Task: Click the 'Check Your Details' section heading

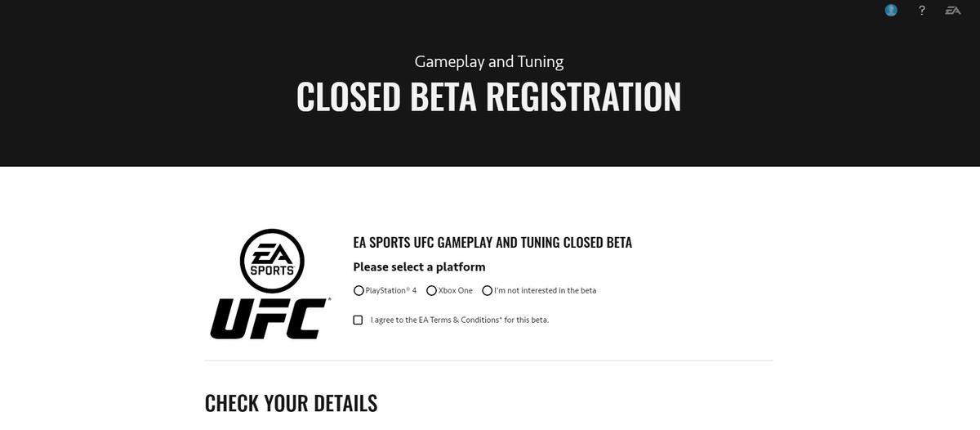Action: [291, 403]
